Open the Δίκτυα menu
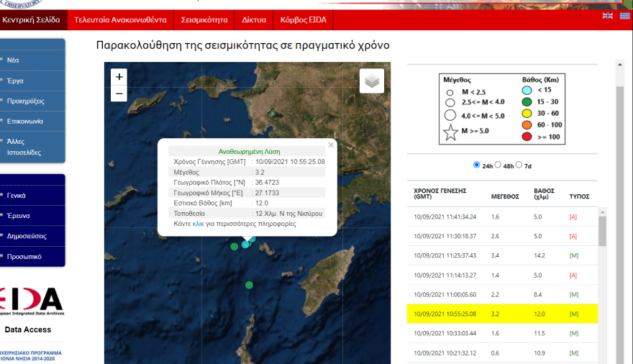The image size is (633, 364). tap(254, 20)
